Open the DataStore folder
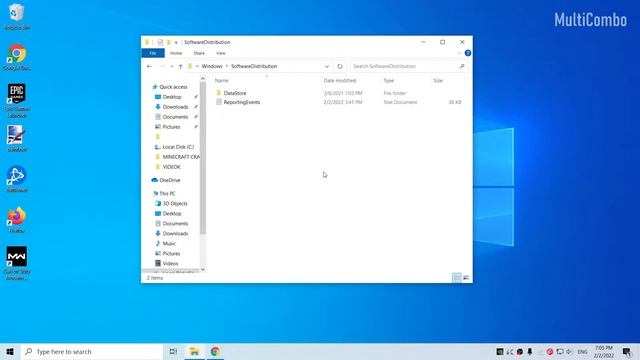The width and height of the screenshot is (640, 360). coord(235,93)
